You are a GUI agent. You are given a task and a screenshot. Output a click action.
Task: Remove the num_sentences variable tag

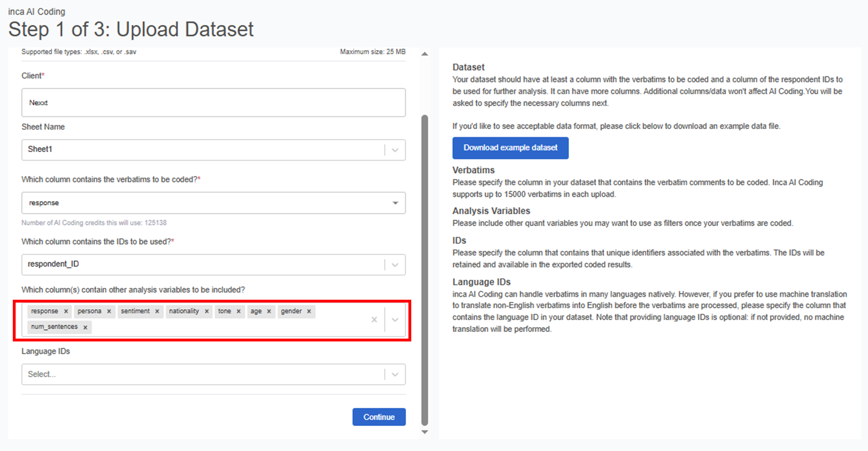coord(85,327)
